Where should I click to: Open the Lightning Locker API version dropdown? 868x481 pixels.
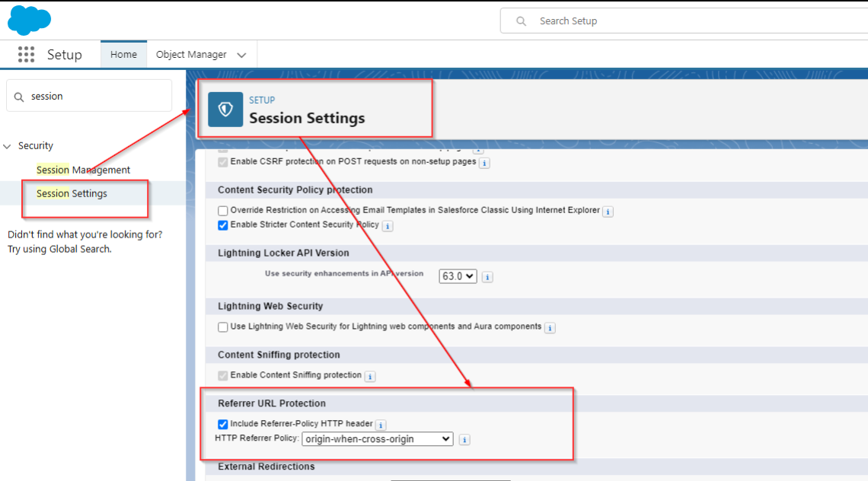pos(458,276)
